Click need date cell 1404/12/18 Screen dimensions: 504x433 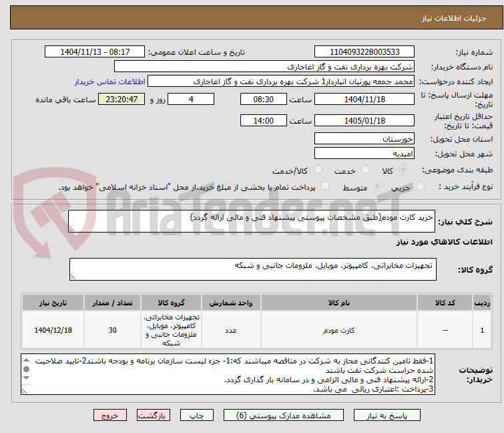coord(53,330)
